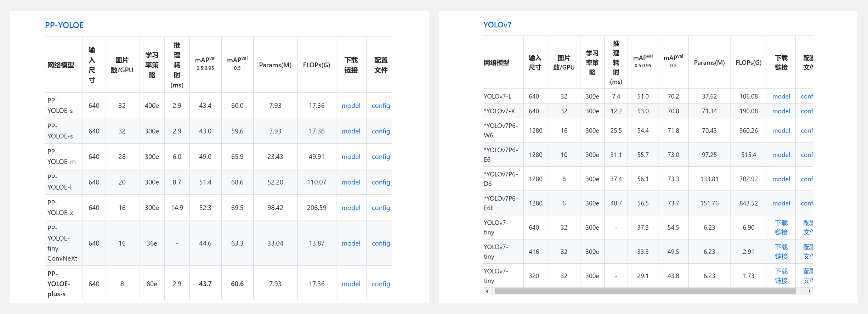
Task: Click the PP-YOLOE-plus-s model name
Action: [x=59, y=284]
